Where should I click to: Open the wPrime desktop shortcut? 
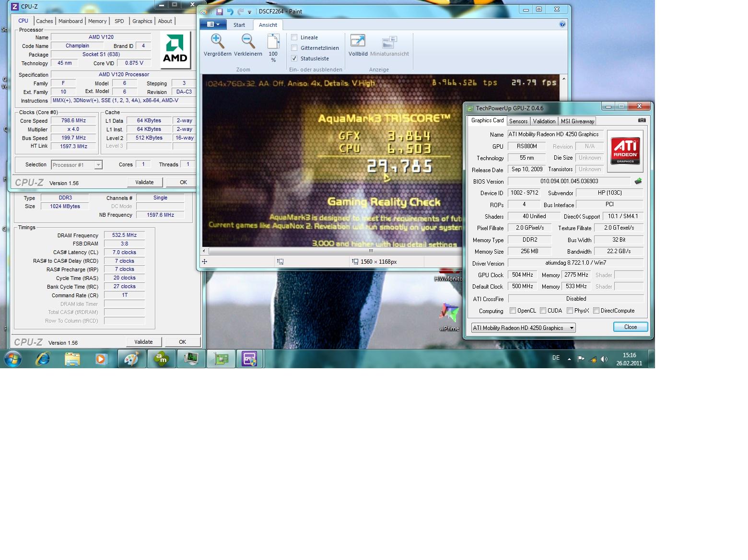point(449,316)
